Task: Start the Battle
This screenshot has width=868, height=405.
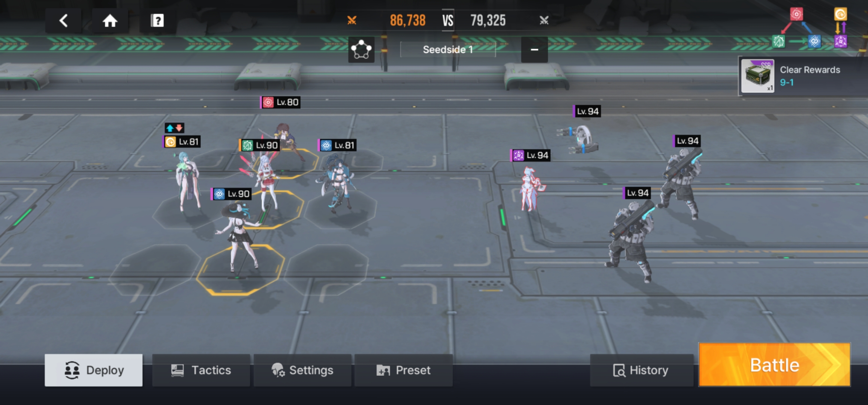Action: [775, 365]
